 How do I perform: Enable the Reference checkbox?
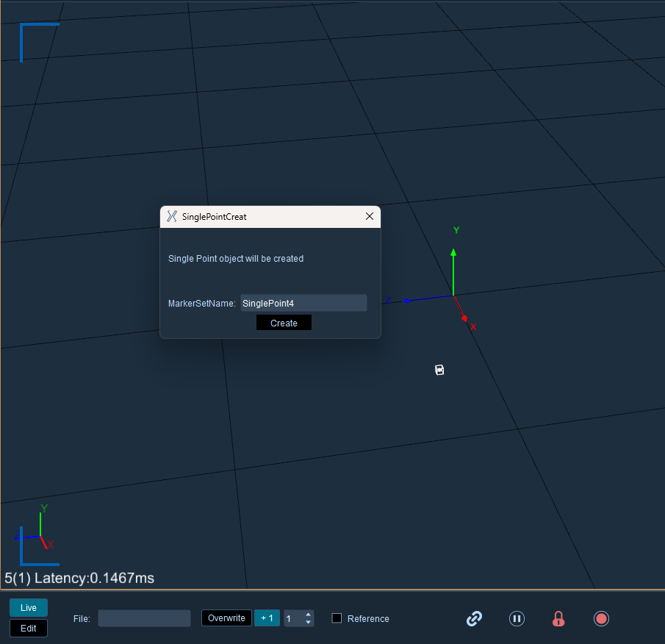337,618
